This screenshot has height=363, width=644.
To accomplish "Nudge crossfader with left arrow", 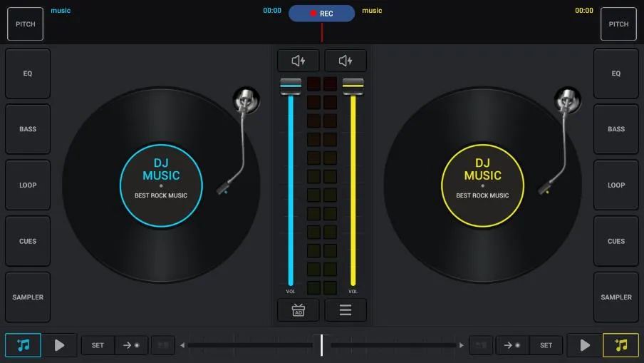I will click(x=182, y=345).
